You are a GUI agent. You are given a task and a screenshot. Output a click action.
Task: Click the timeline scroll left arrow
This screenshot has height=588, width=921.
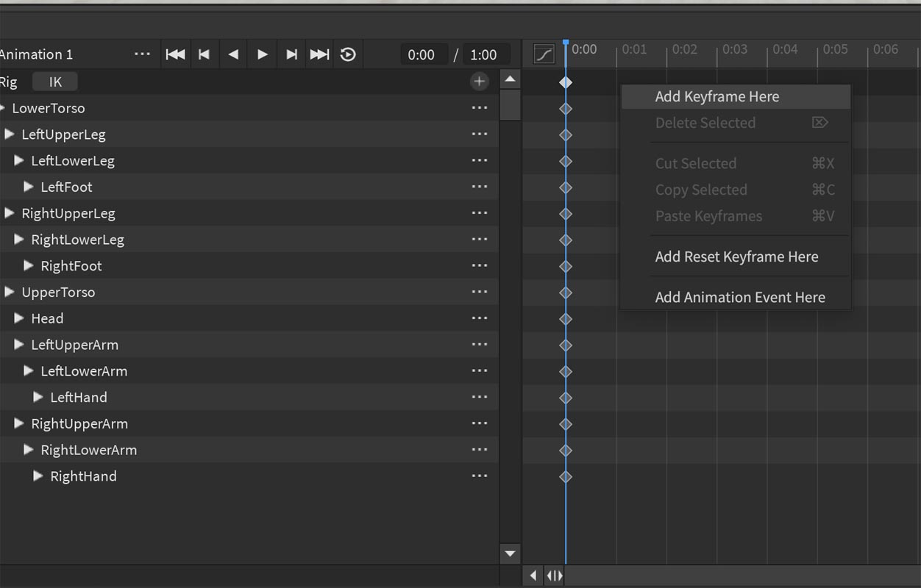tap(533, 576)
